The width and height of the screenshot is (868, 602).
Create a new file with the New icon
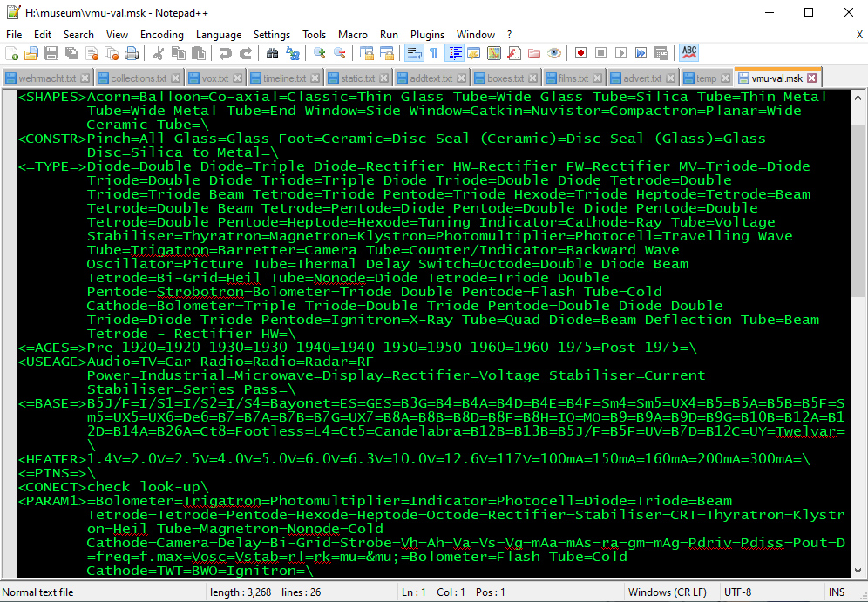[x=11, y=53]
